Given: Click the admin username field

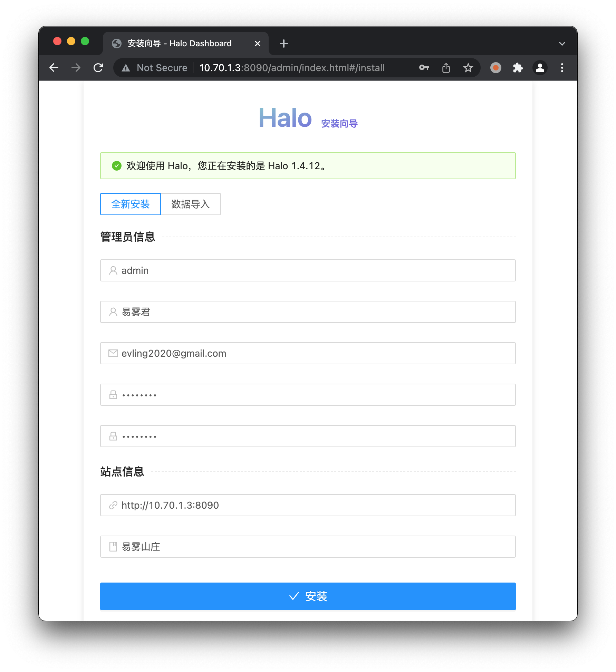Looking at the screenshot, I should point(308,270).
